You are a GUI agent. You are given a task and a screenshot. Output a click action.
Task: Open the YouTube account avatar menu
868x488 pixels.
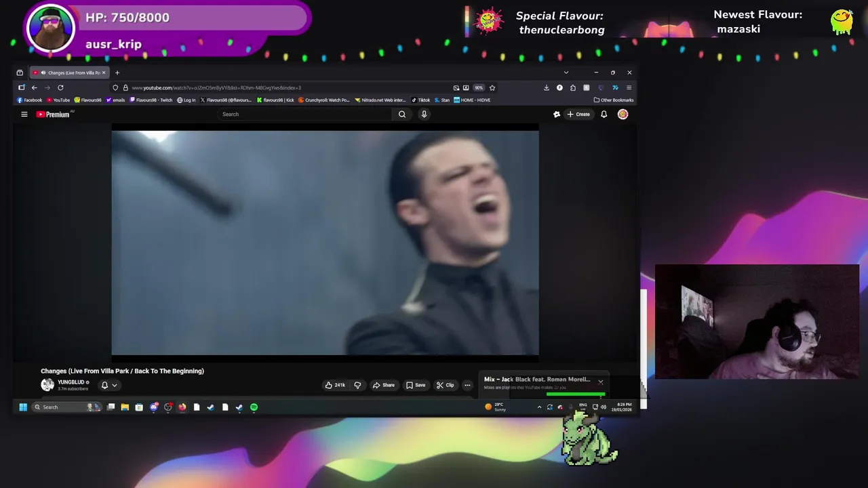(x=623, y=115)
